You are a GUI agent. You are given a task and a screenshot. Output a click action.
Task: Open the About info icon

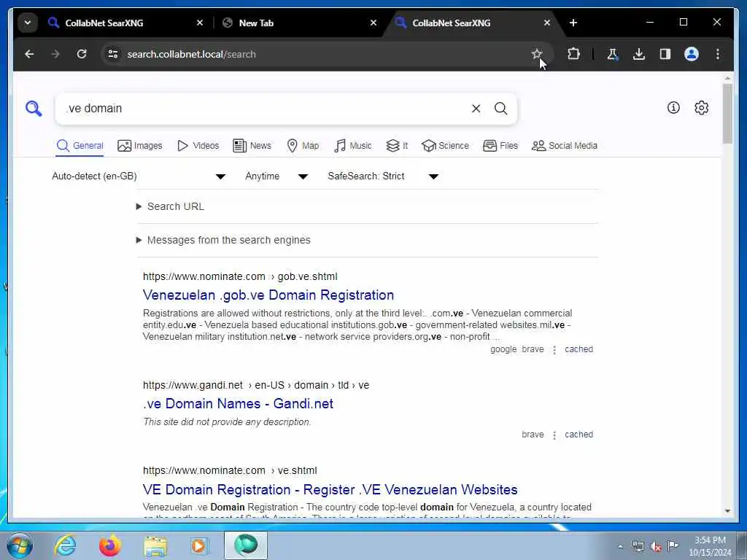673,108
